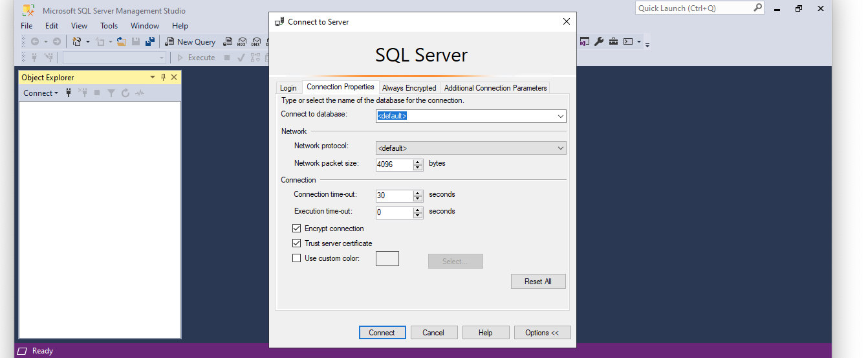Image resolution: width=868 pixels, height=358 pixels.
Task: Open the Connect dropdown in Object Explorer
Action: [x=41, y=93]
